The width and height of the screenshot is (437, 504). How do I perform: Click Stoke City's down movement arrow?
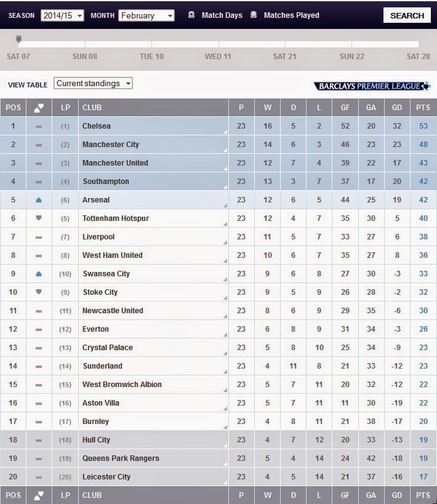[39, 292]
